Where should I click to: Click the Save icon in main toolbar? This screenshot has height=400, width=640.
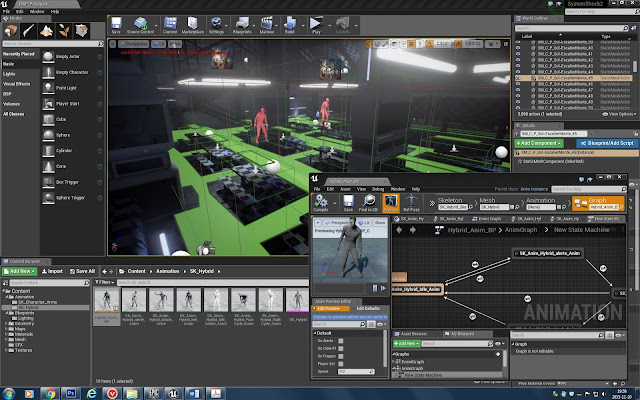[116, 23]
